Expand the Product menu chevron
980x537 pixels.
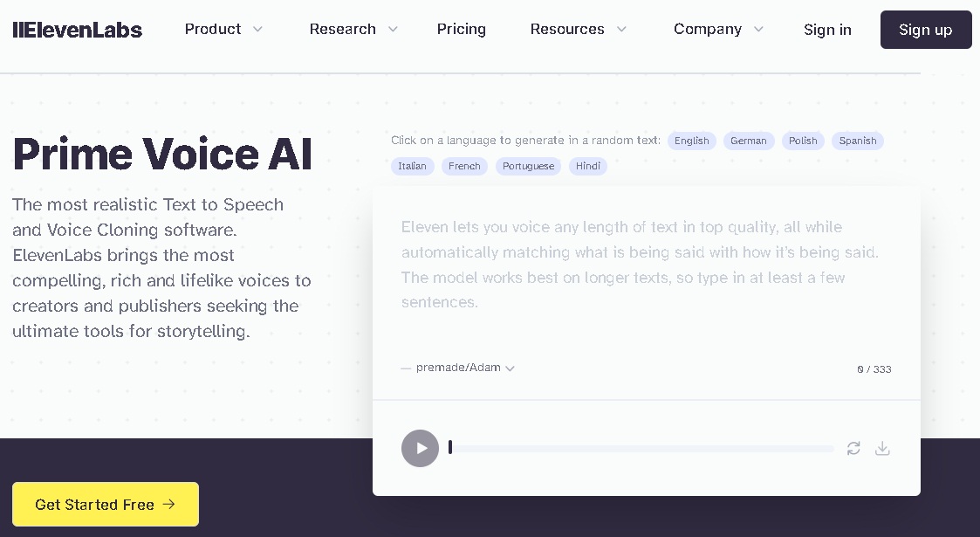[x=257, y=30]
